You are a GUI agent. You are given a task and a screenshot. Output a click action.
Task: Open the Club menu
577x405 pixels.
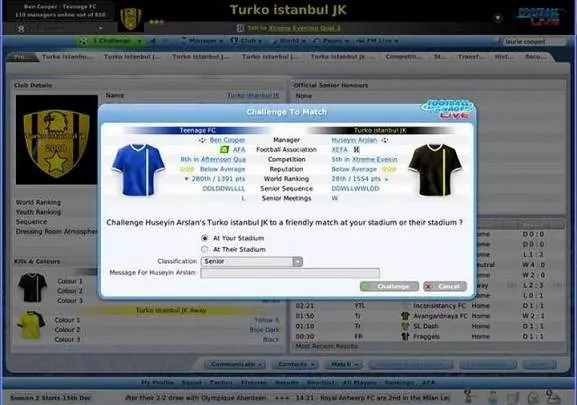coord(246,41)
